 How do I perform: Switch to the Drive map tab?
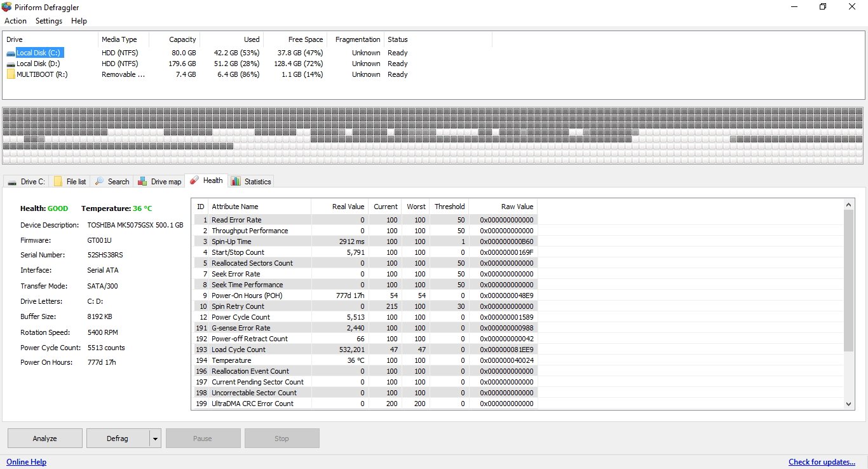(159, 182)
